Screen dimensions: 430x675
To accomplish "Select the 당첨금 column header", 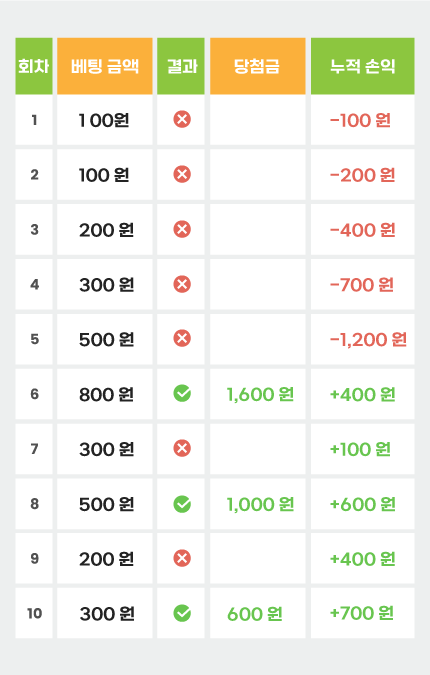I will [x=257, y=66].
